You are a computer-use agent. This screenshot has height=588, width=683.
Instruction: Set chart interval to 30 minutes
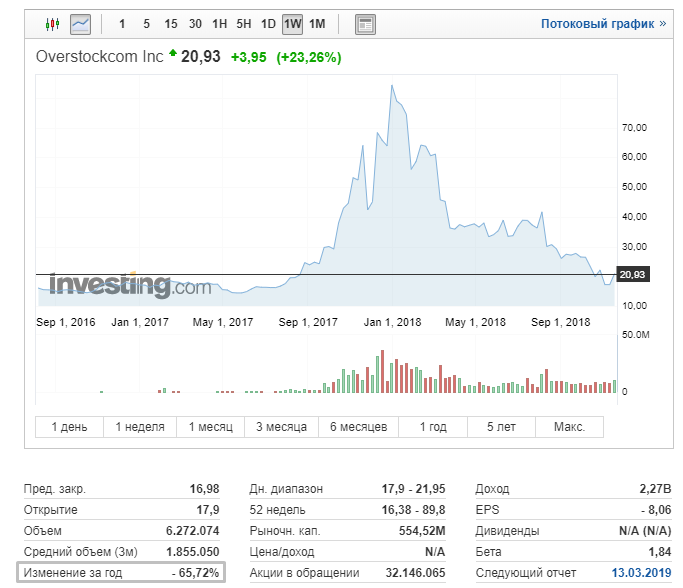pos(195,24)
